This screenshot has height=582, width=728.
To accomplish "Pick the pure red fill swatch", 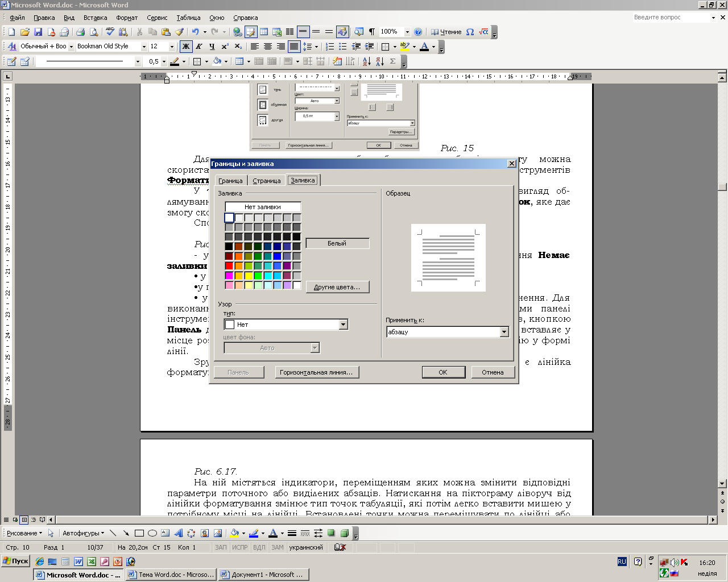I will click(x=229, y=265).
